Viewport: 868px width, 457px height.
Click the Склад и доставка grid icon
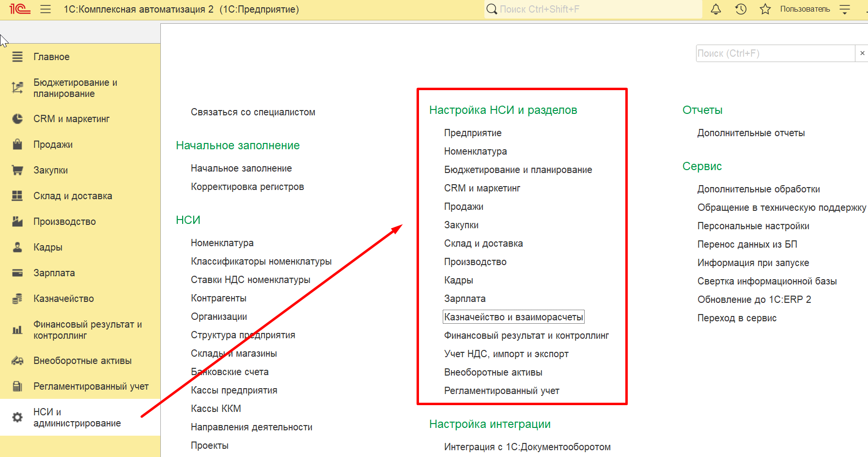(x=17, y=196)
